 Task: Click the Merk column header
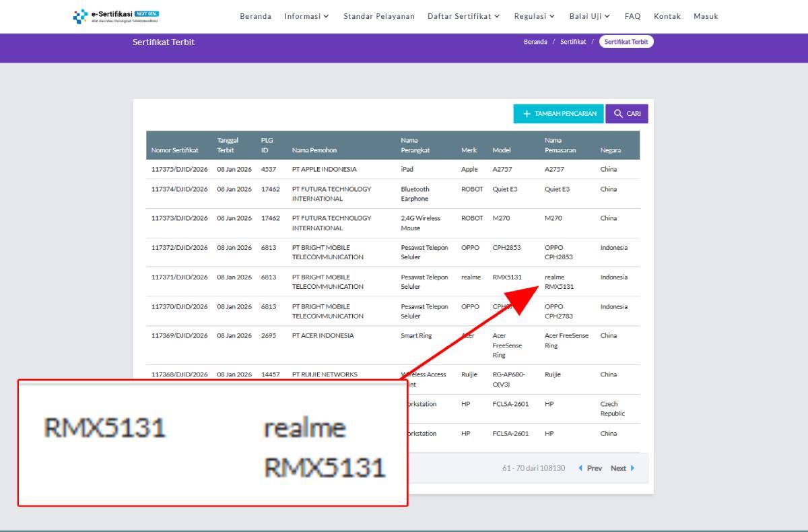[469, 150]
